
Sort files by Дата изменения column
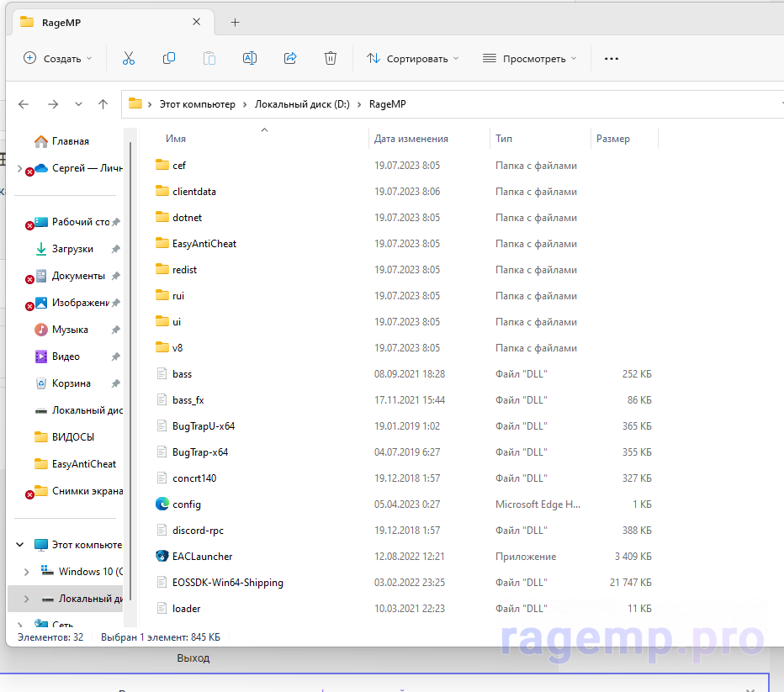click(x=411, y=139)
